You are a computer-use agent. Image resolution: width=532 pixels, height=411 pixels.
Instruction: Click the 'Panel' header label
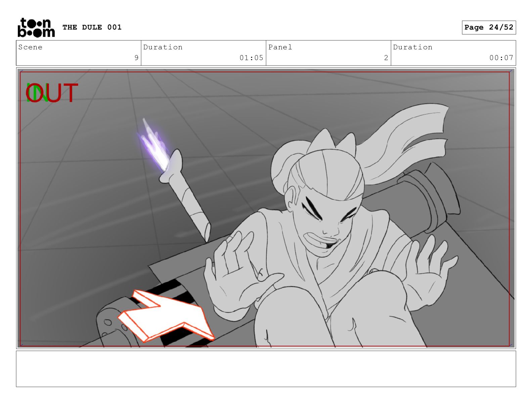(x=280, y=47)
